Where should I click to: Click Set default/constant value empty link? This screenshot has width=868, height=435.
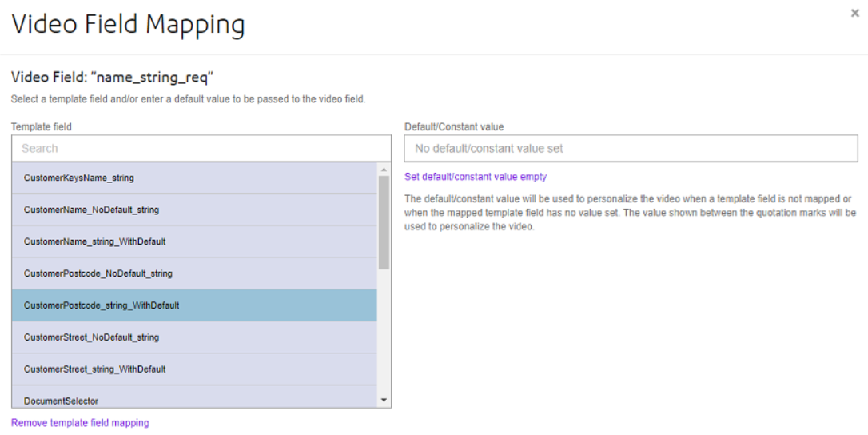[476, 176]
